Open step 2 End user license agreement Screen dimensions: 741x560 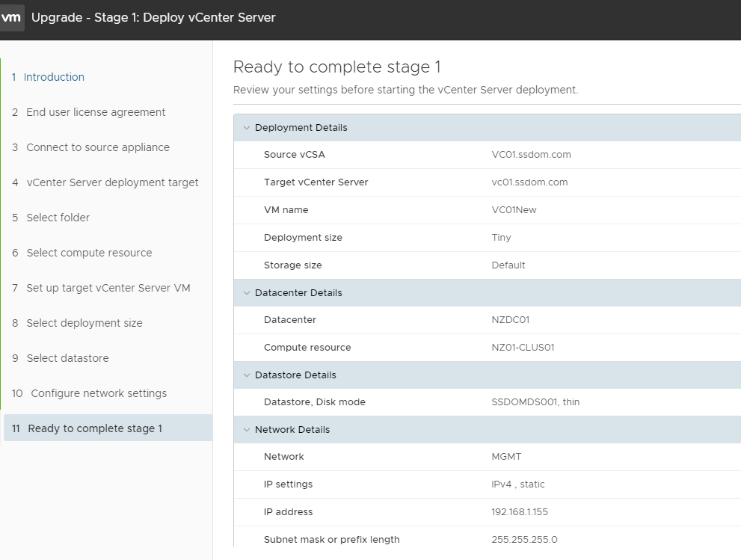pyautogui.click(x=89, y=112)
